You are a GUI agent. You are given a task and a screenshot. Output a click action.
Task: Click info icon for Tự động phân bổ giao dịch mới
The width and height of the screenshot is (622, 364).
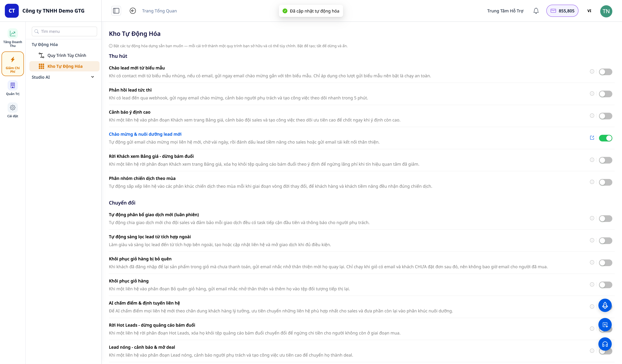tap(592, 218)
